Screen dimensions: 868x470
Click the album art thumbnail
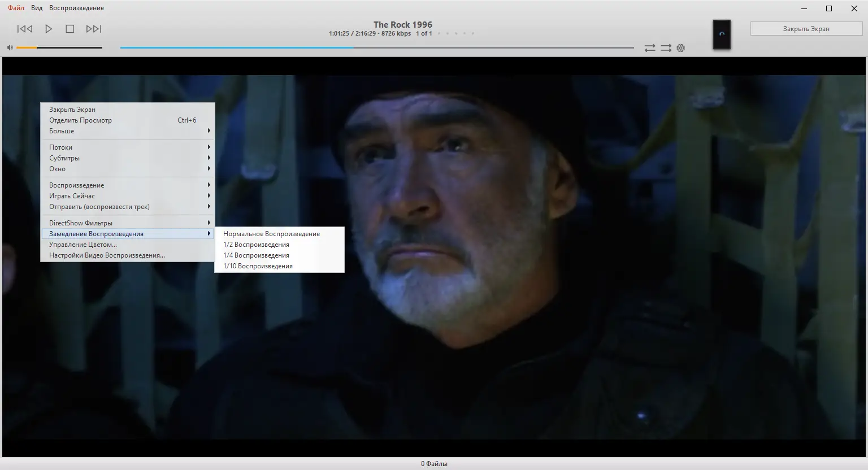click(x=722, y=34)
